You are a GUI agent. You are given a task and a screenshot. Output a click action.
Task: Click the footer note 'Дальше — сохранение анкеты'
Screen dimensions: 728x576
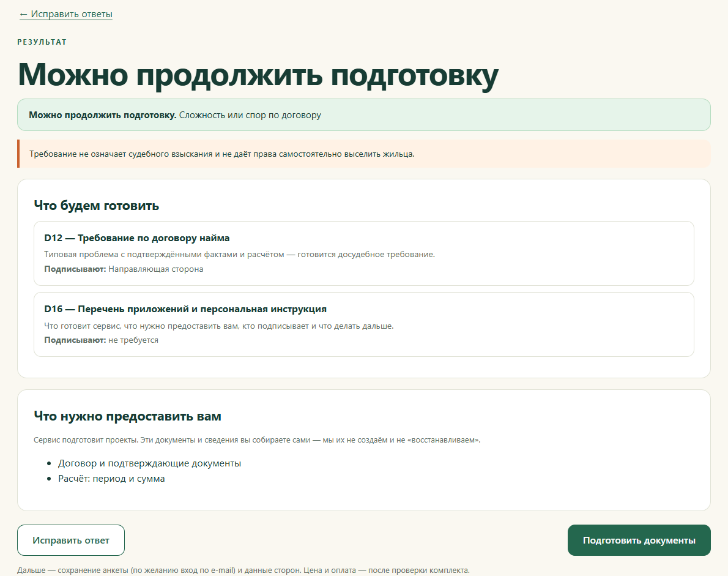tap(243, 570)
